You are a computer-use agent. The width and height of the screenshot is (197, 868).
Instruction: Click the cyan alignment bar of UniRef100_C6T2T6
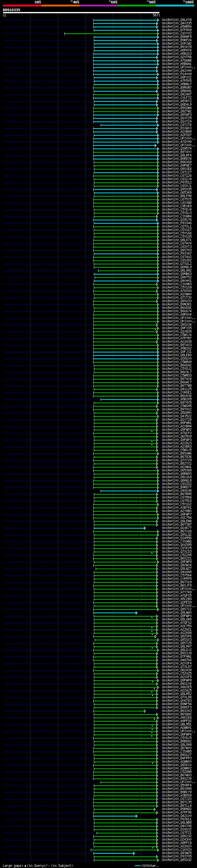pos(130,125)
